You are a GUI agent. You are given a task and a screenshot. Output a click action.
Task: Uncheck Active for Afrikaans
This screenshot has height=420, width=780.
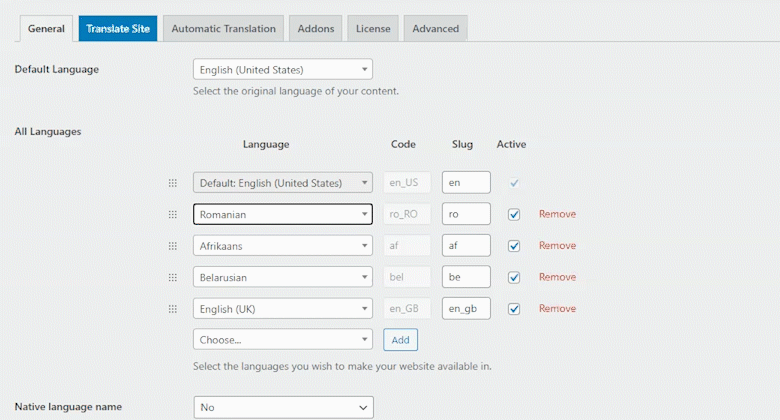tap(514, 246)
